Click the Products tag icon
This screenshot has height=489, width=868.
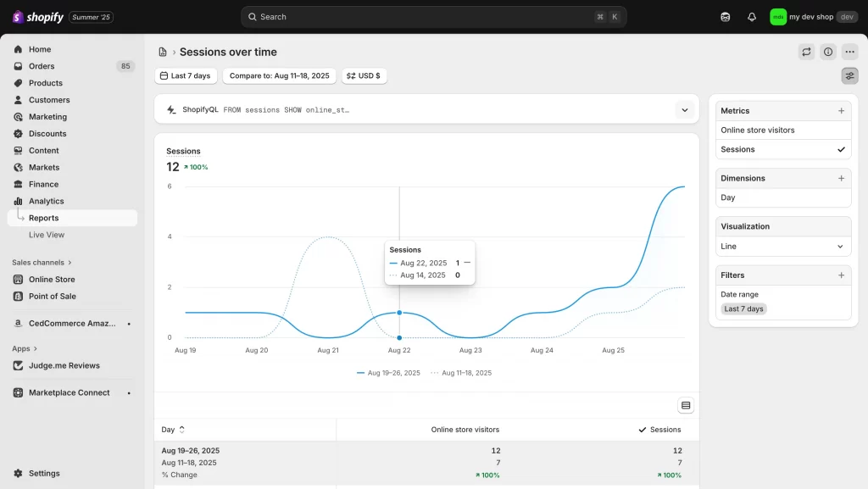[x=19, y=83]
